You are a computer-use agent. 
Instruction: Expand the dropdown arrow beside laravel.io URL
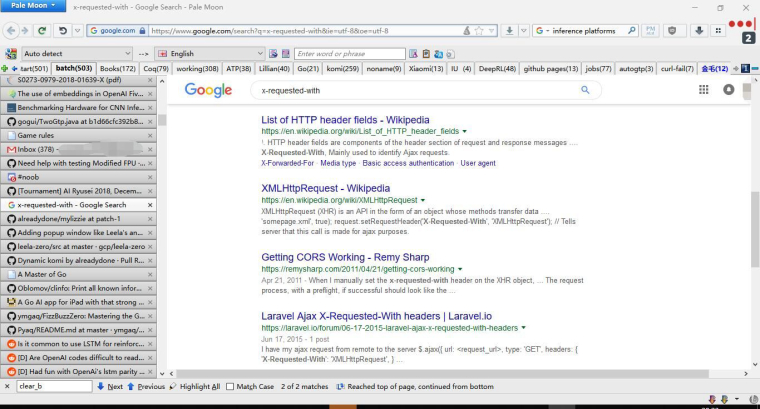coord(523,328)
